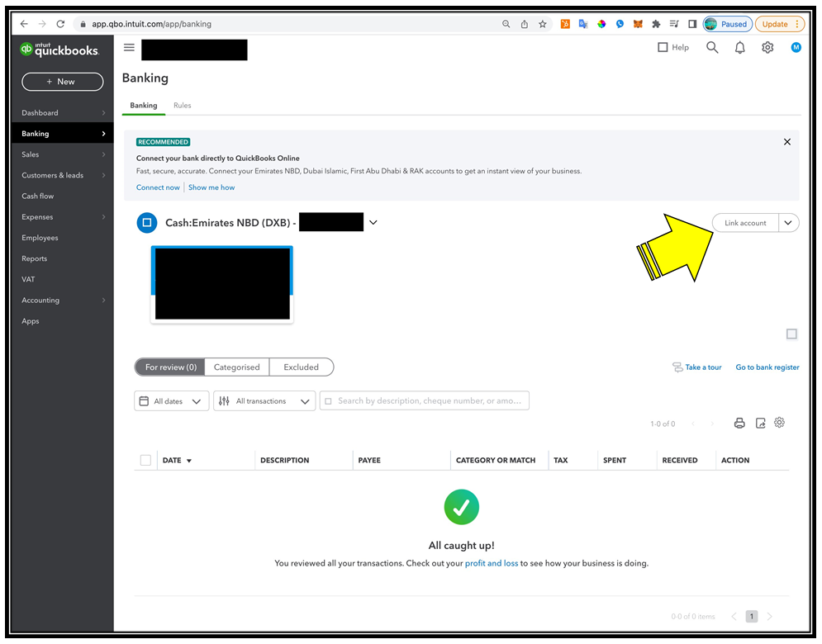
Task: Open the profit and loss link
Action: [x=492, y=563]
